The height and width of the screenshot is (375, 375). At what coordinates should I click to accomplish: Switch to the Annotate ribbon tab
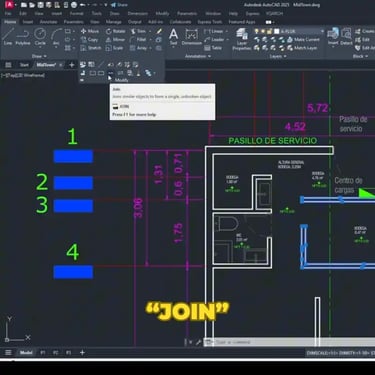pos(48,22)
